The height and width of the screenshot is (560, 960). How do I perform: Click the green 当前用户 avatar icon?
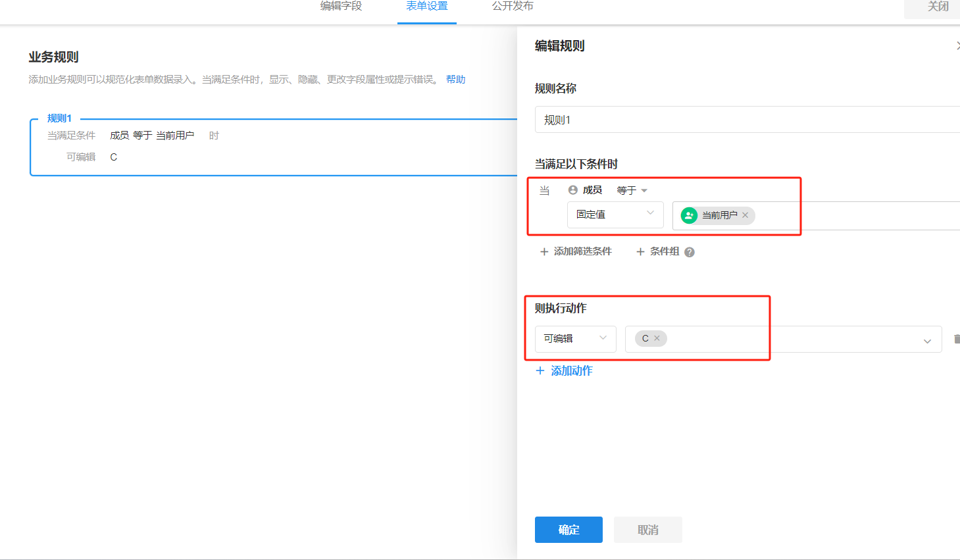click(x=689, y=215)
